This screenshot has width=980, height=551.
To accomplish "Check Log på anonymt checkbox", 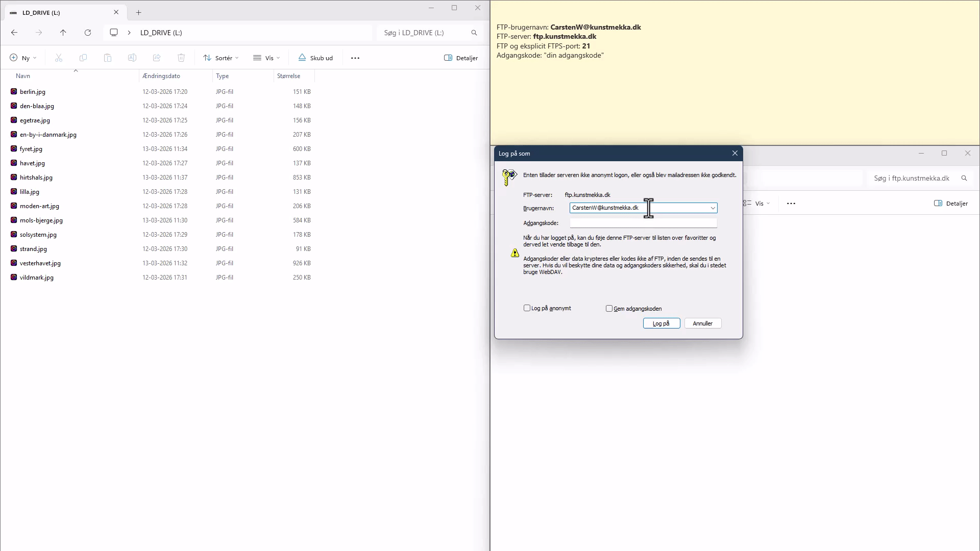I will pos(527,308).
